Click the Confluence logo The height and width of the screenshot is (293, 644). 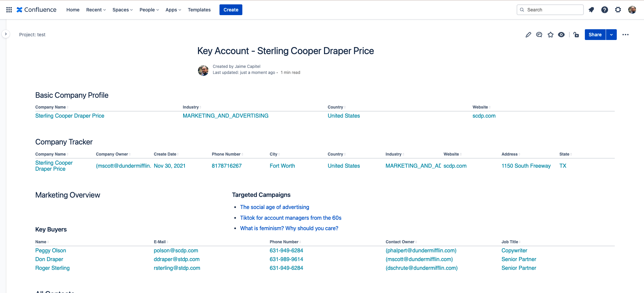pos(36,10)
